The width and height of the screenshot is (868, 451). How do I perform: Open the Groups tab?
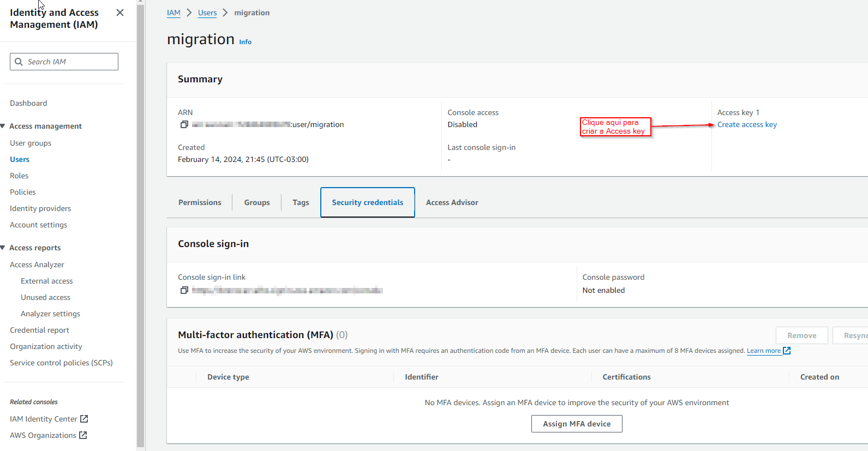[257, 202]
